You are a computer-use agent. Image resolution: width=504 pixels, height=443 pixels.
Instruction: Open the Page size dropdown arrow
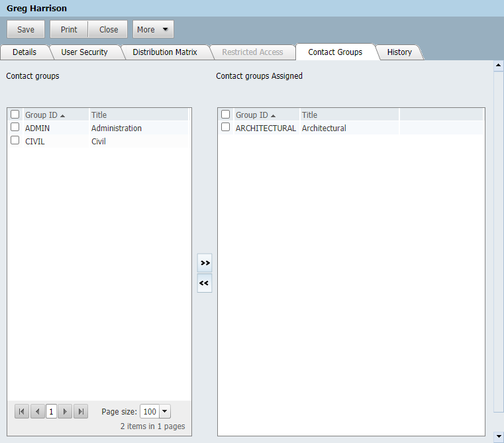coord(164,411)
